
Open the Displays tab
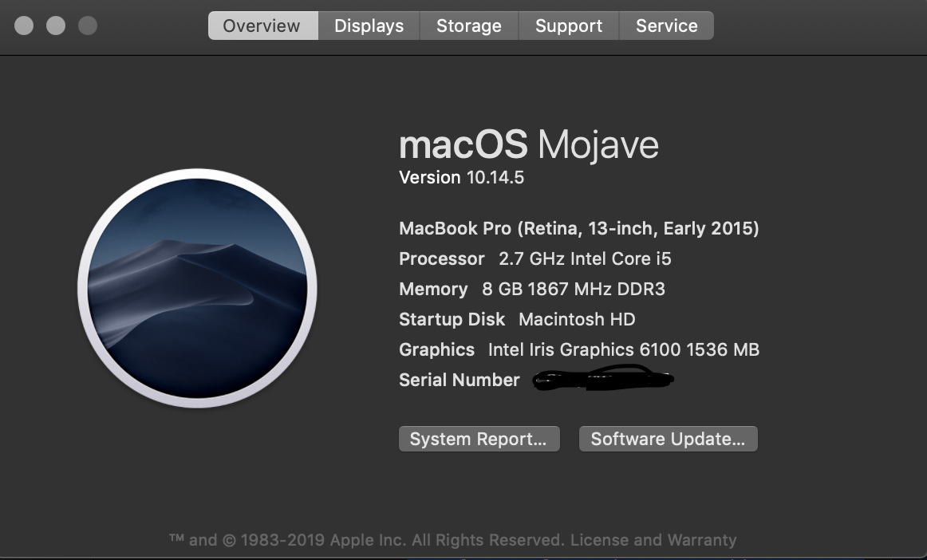pyautogui.click(x=369, y=26)
